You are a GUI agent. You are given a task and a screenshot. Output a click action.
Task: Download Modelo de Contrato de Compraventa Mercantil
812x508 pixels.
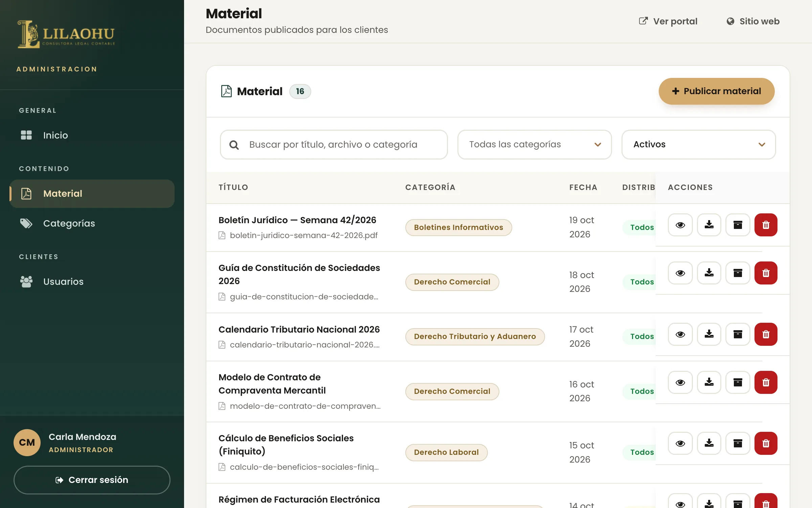[x=709, y=382]
